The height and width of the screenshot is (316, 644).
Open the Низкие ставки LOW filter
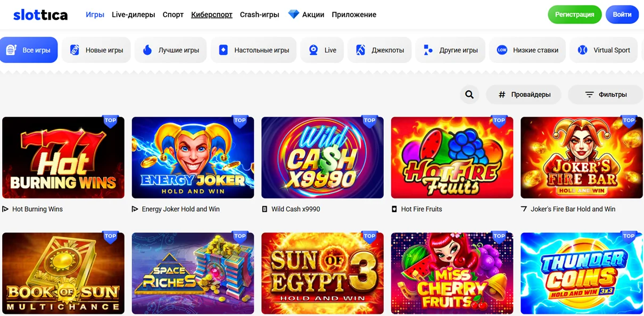click(501, 49)
